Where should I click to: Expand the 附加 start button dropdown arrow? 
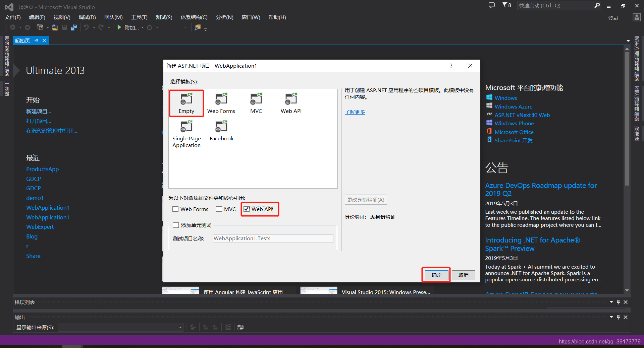tap(143, 27)
